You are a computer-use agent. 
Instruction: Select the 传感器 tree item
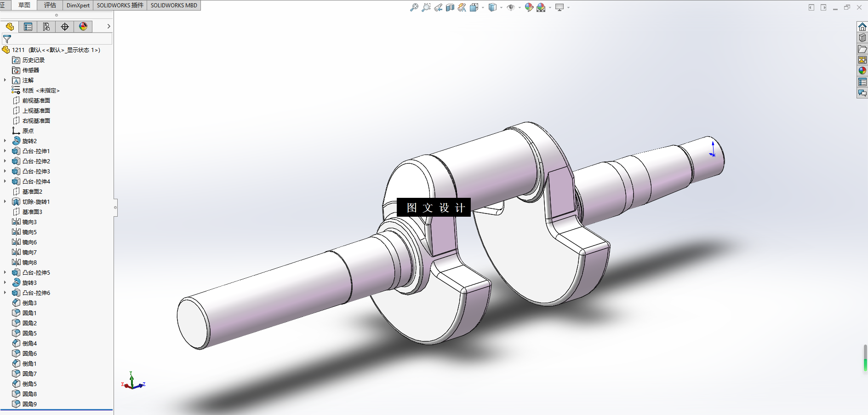[26, 70]
